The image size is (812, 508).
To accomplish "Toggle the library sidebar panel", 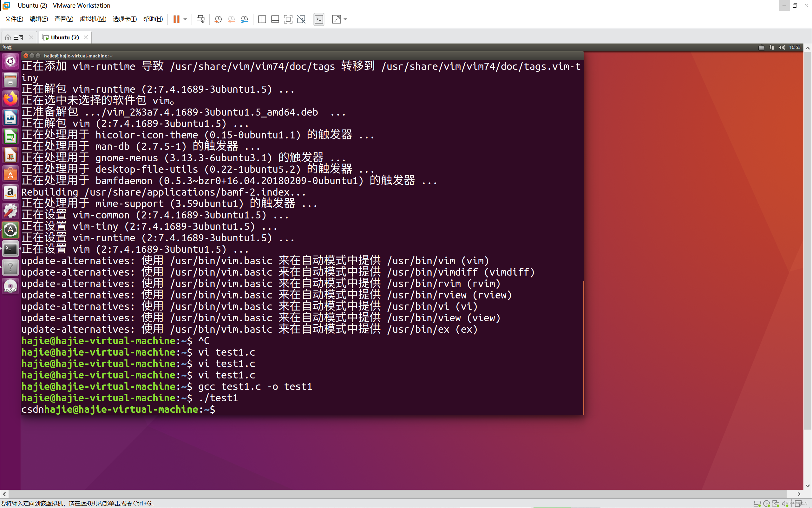I will point(262,19).
